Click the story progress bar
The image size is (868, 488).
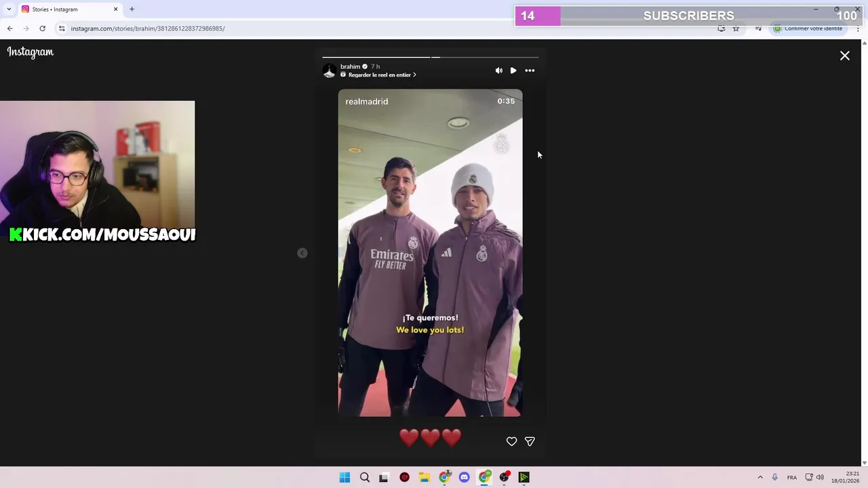[x=431, y=58]
